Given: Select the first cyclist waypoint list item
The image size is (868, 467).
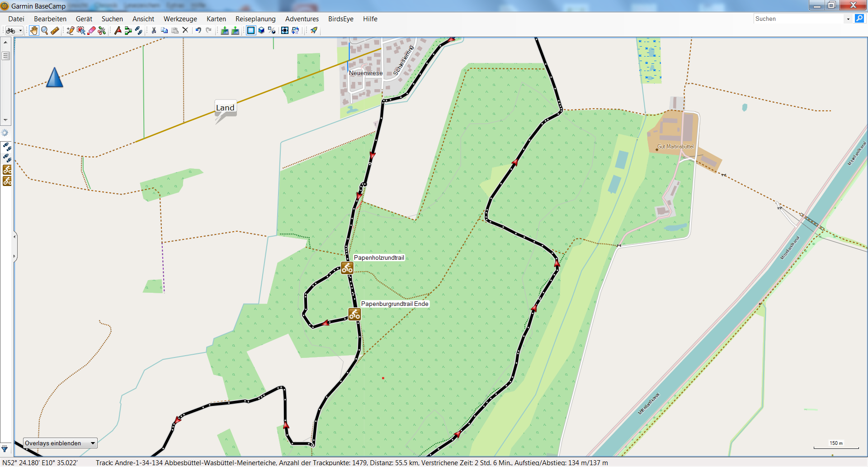Looking at the screenshot, I should click(x=7, y=170).
